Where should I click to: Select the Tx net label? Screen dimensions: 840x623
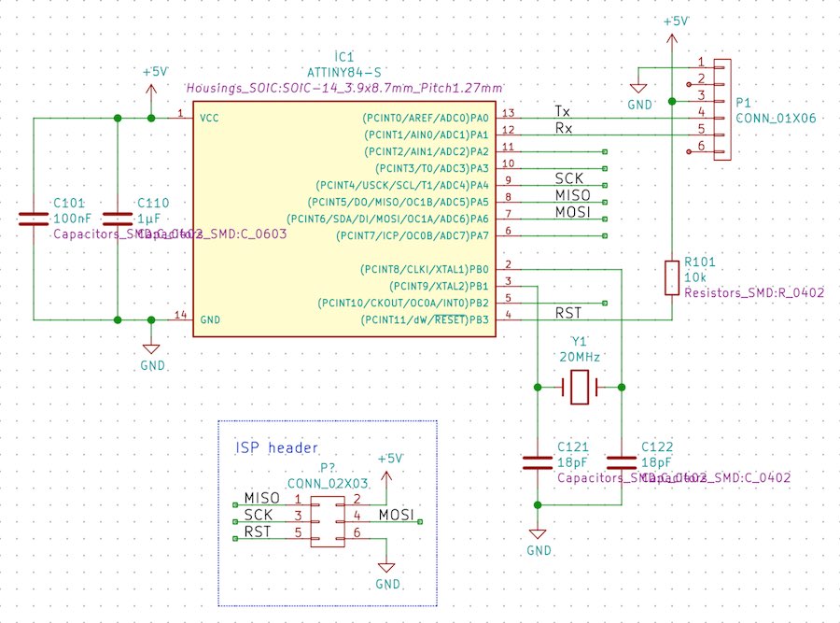pos(563,111)
